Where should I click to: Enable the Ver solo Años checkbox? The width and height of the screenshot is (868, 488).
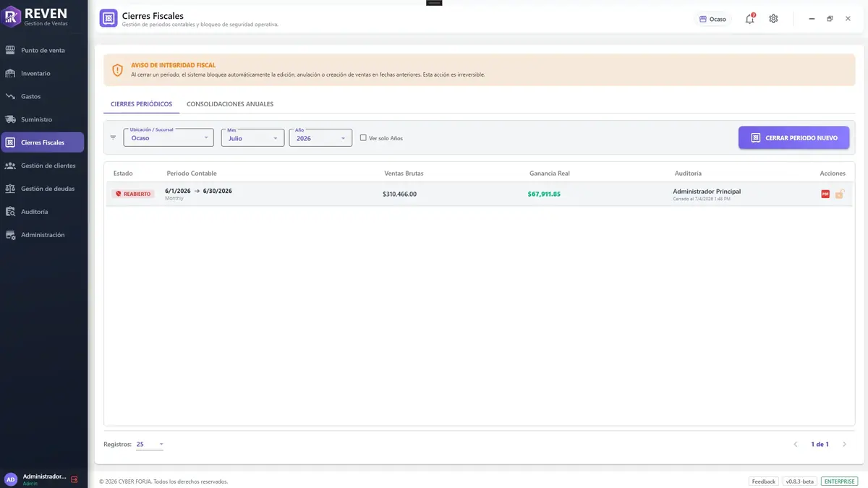363,137
